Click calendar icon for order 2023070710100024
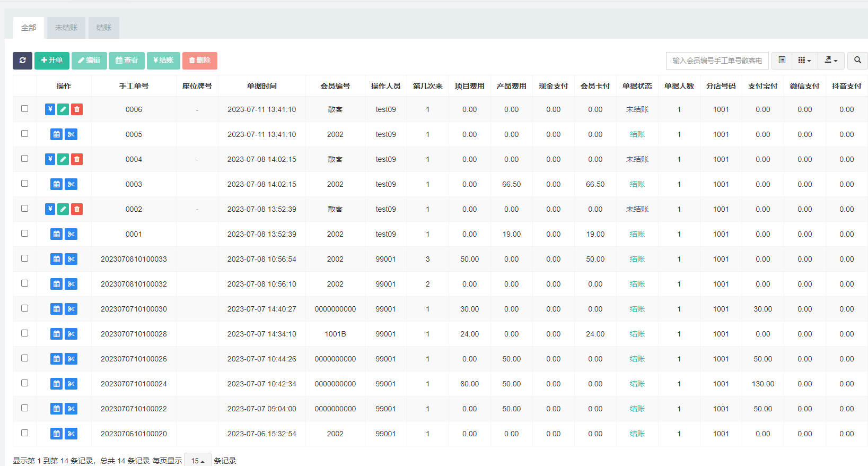 [57, 384]
